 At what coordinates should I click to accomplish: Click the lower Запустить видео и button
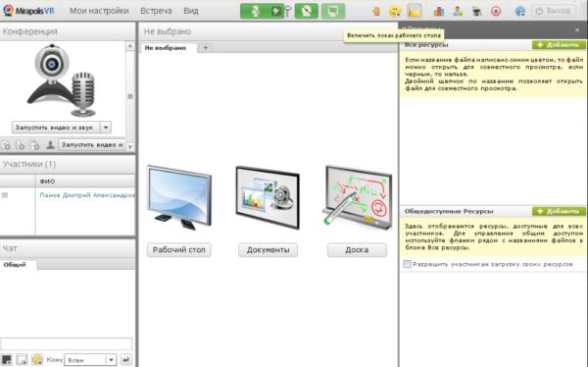pyautogui.click(x=92, y=144)
